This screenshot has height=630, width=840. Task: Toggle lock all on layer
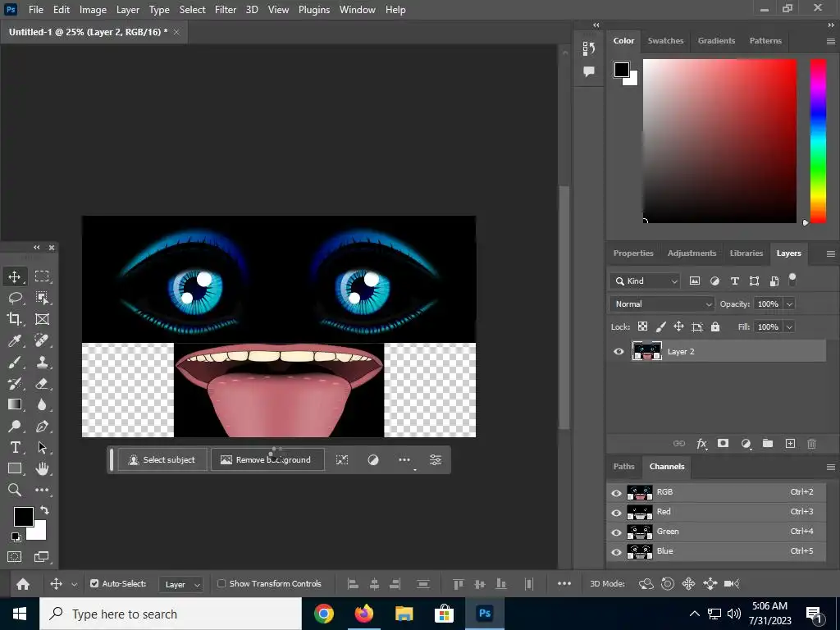[715, 326]
